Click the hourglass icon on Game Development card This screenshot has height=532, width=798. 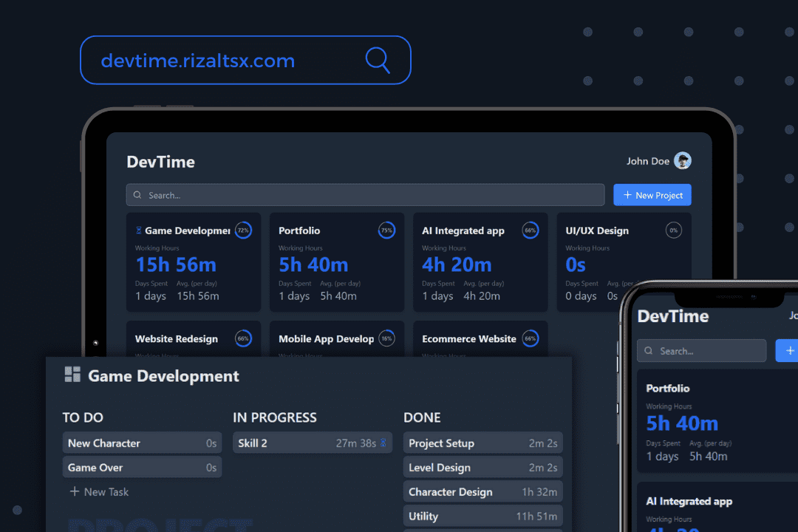click(x=138, y=231)
